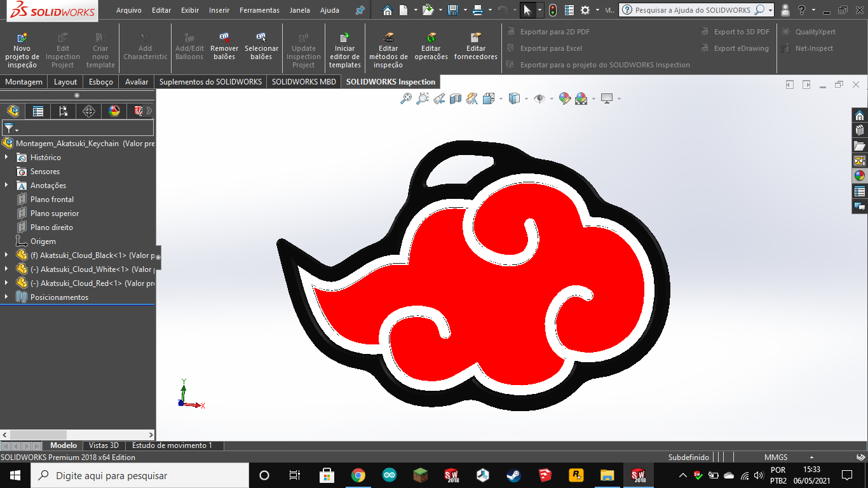The height and width of the screenshot is (488, 868).
Task: Click the Zoom to Fit magnifier icon
Action: pos(405,98)
